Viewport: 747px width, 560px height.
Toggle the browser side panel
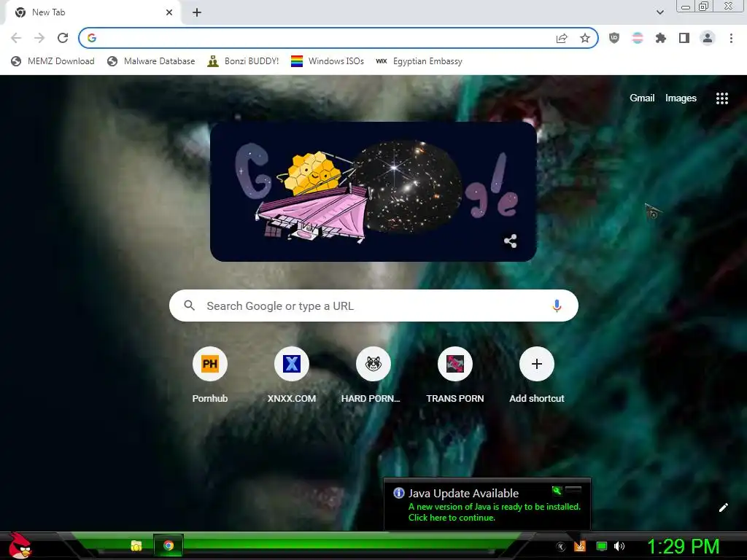tap(684, 38)
